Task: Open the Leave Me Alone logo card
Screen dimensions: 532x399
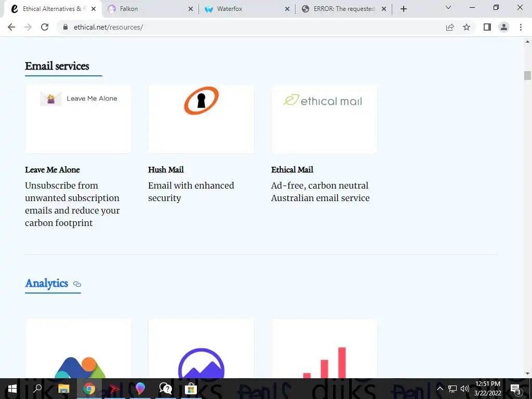Action: (x=78, y=119)
